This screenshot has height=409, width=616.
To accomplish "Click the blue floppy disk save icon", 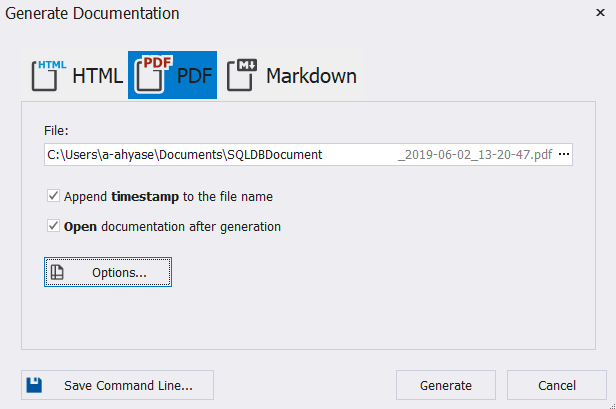I will [x=34, y=385].
